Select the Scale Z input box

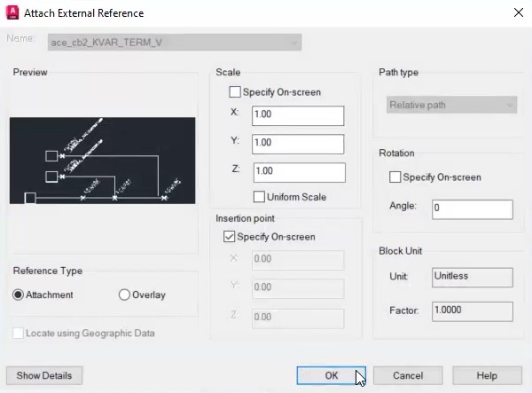tap(298, 172)
